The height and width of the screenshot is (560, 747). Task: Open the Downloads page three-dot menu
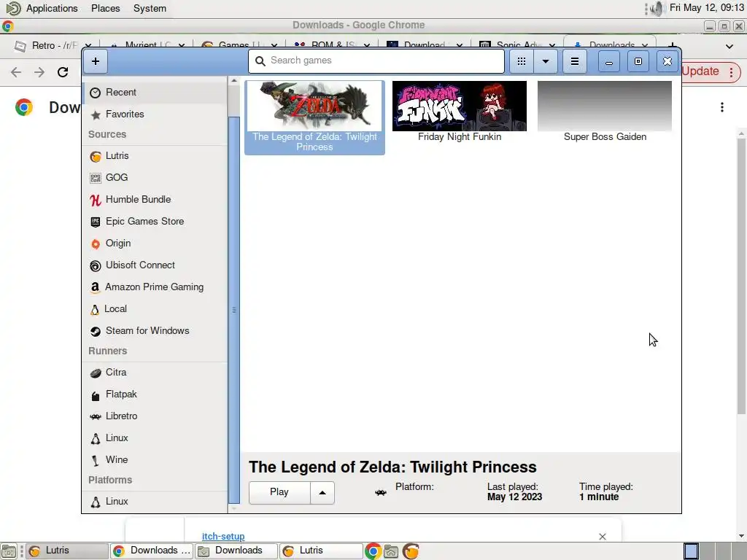(721, 107)
